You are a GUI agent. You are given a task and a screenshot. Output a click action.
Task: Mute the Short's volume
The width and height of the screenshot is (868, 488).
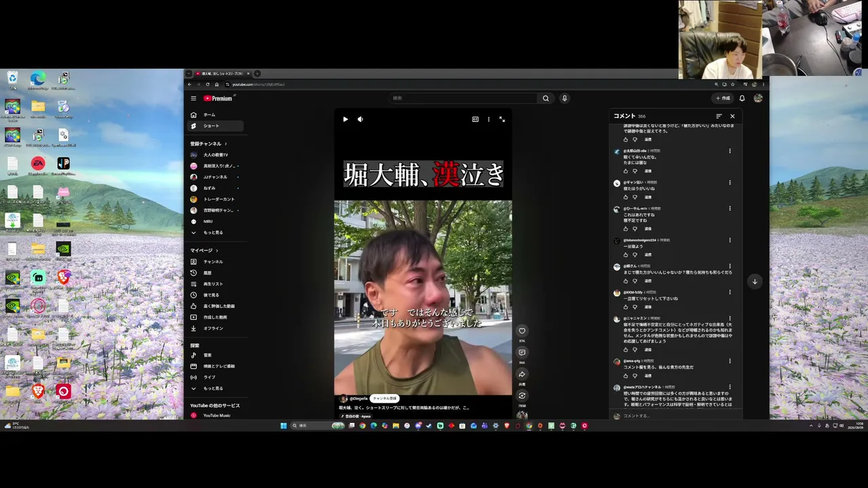click(360, 119)
